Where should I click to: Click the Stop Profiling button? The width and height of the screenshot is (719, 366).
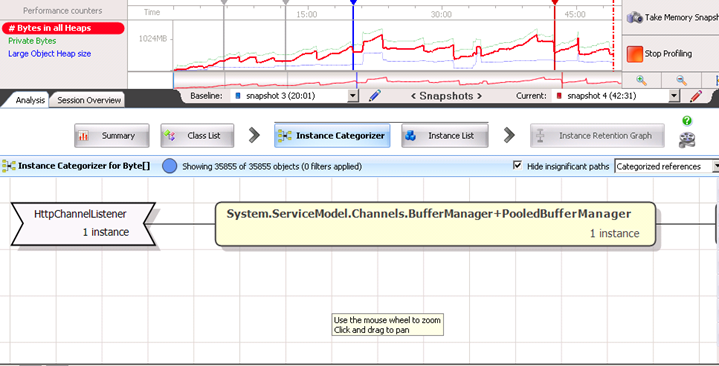tap(659, 54)
